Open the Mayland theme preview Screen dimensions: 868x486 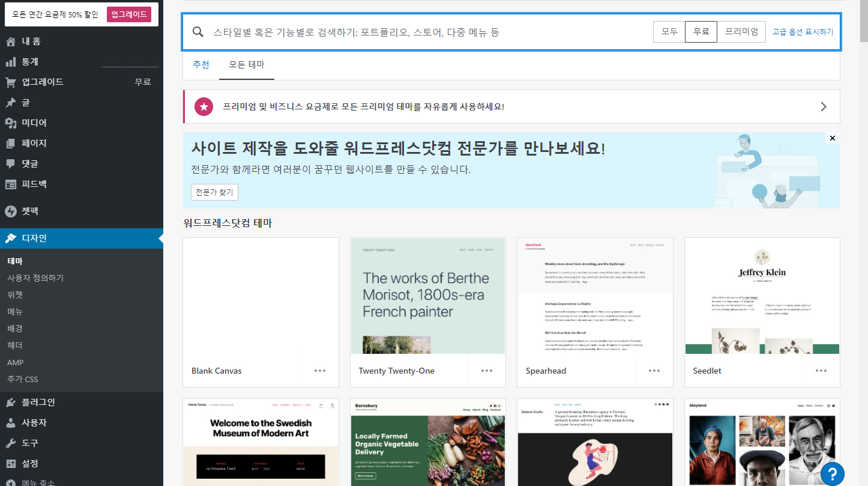(x=762, y=442)
